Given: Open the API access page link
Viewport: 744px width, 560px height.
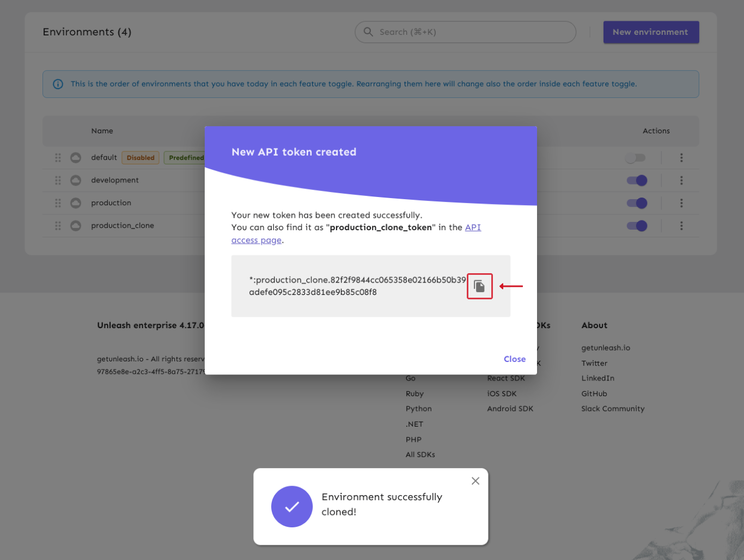Looking at the screenshot, I should tap(473, 227).
